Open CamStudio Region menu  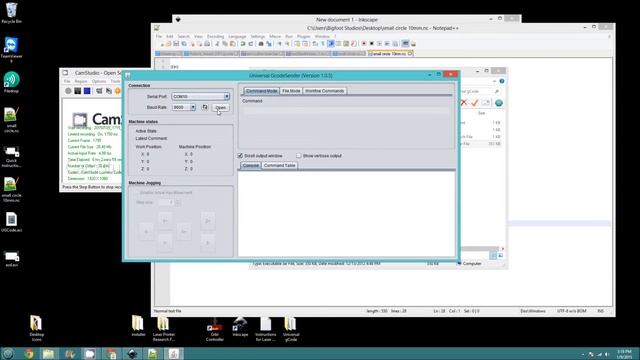tap(81, 81)
